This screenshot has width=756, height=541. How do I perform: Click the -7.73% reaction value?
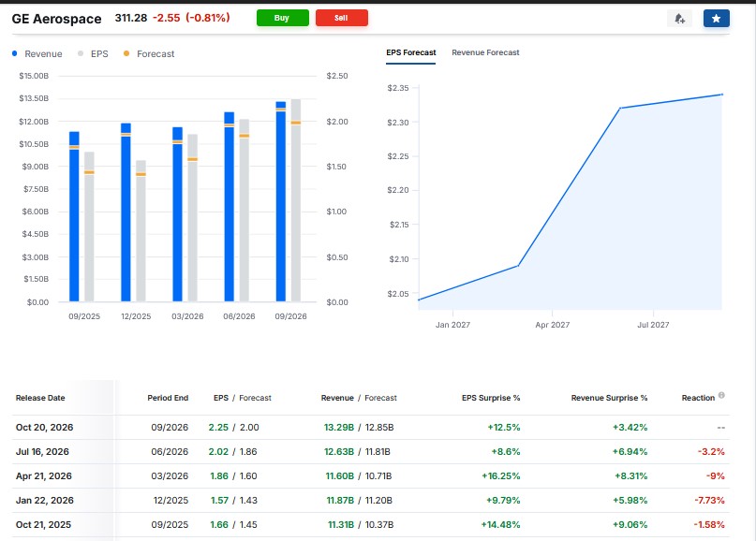(710, 501)
